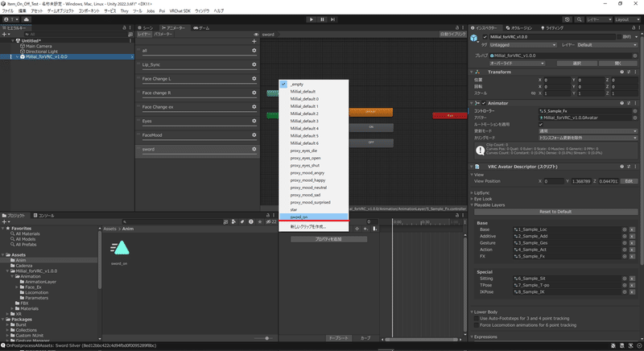Click object picker beside Millial_forVRC_v1.0.0Avatar field
The image size is (644, 351).
tap(634, 118)
